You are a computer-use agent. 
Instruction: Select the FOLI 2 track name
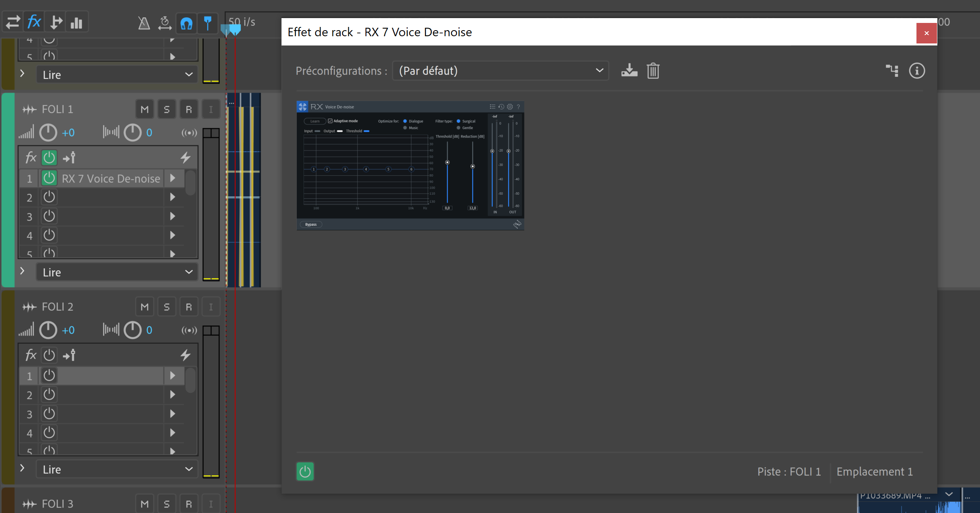coord(58,307)
